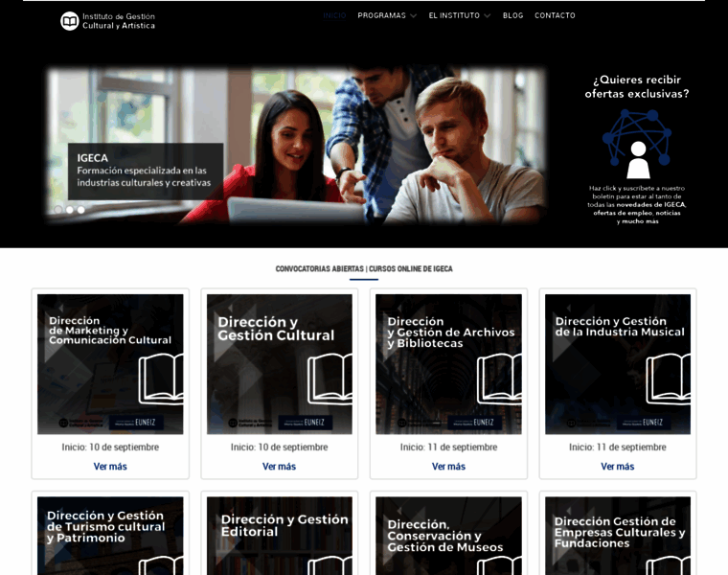Image resolution: width=728 pixels, height=575 pixels.
Task: Click the IGECA slide caption box
Action: pyautogui.click(x=146, y=172)
